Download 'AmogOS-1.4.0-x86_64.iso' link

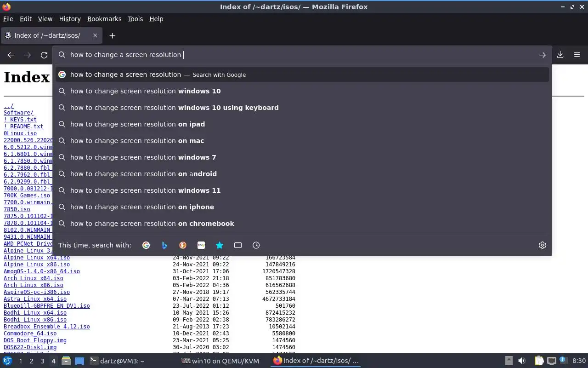[x=42, y=271]
